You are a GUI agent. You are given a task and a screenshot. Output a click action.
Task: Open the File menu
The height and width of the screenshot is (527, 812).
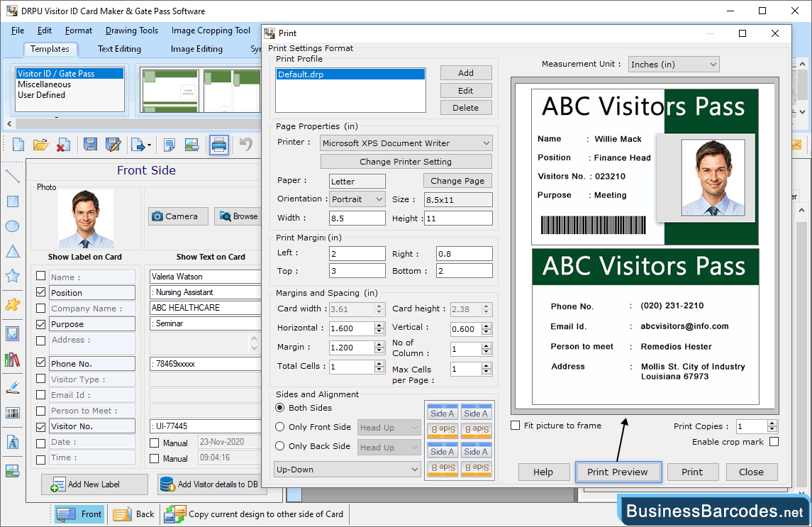tap(18, 30)
